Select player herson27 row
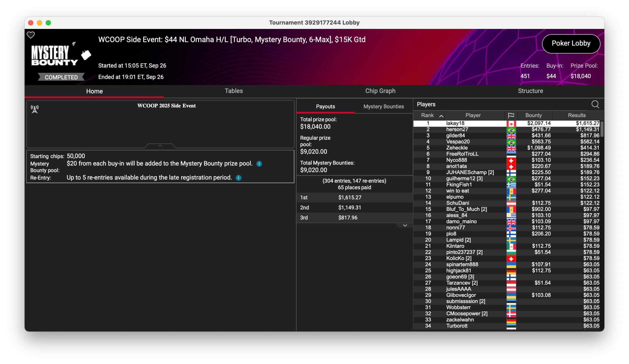 pos(457,129)
